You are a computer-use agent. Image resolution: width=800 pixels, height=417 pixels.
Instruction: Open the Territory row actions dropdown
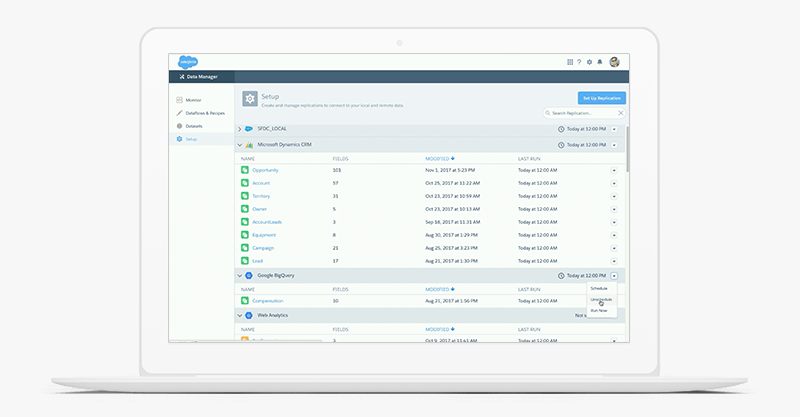pyautogui.click(x=614, y=196)
